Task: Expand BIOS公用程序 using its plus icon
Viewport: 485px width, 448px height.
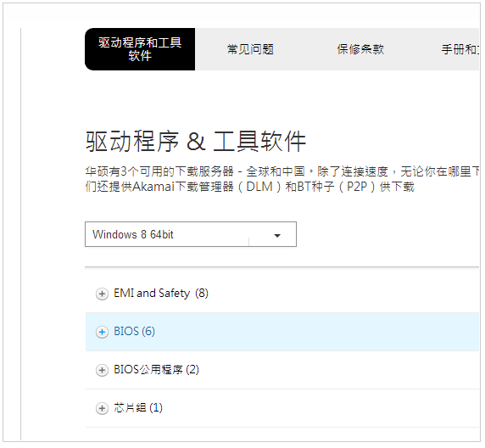Action: click(102, 370)
